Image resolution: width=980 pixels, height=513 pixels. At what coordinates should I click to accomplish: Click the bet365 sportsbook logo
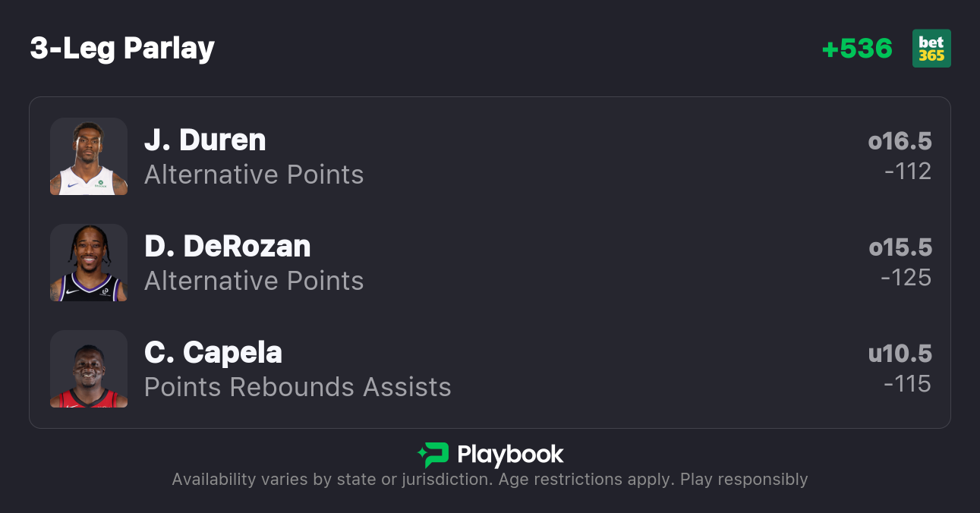(931, 49)
